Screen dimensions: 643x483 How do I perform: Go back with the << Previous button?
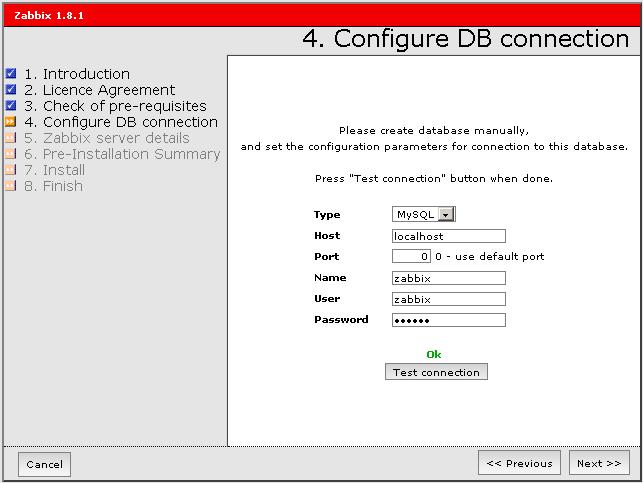[519, 463]
